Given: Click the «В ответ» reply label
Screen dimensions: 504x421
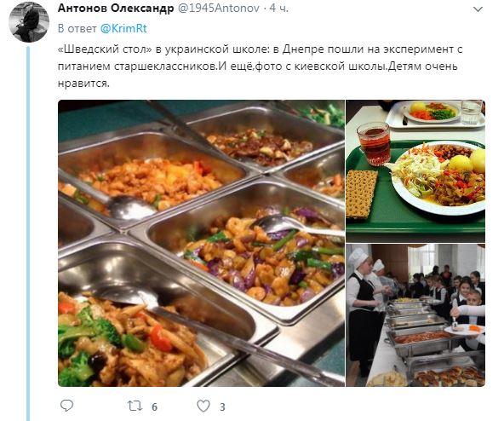Looking at the screenshot, I should (x=77, y=28).
